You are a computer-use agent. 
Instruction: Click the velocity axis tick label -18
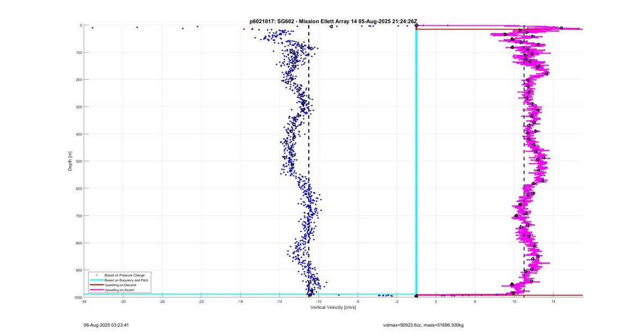coord(240,302)
